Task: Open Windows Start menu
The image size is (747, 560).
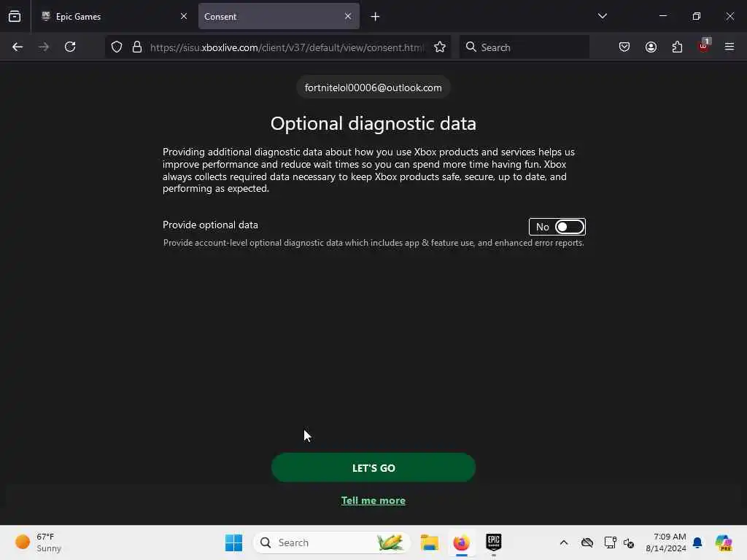Action: [x=233, y=542]
